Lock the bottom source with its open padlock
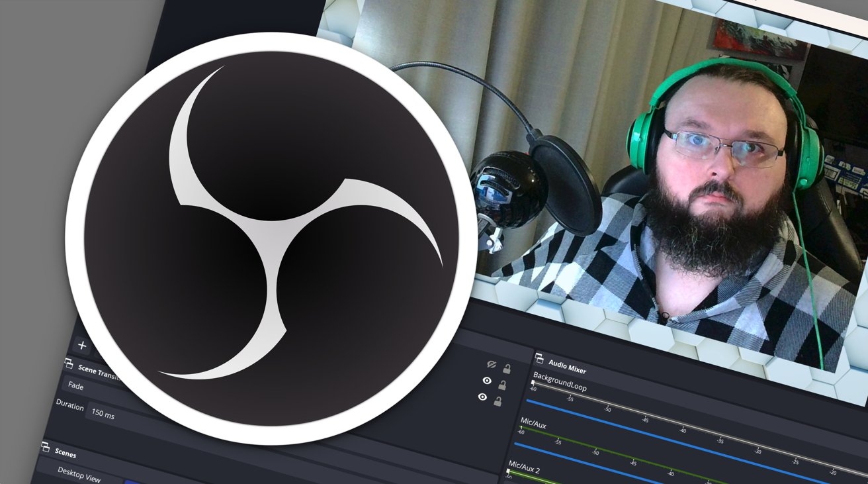Image resolution: width=868 pixels, height=484 pixels. pyautogui.click(x=498, y=401)
